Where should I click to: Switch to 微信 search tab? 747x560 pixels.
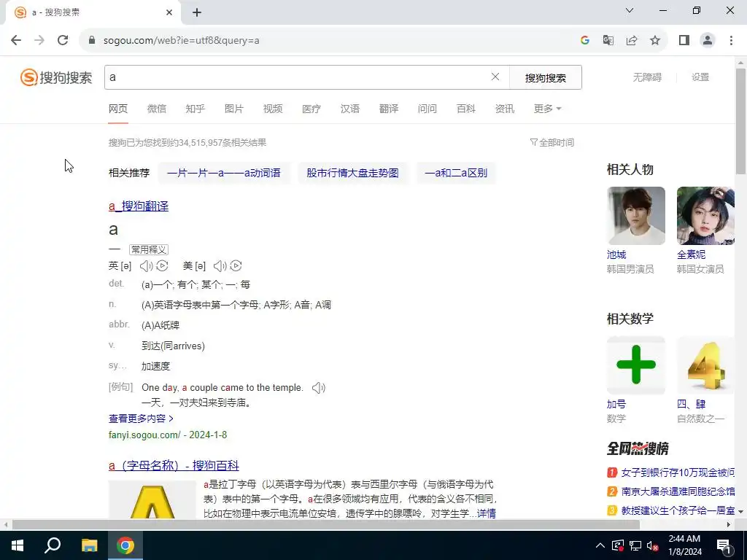tap(157, 109)
